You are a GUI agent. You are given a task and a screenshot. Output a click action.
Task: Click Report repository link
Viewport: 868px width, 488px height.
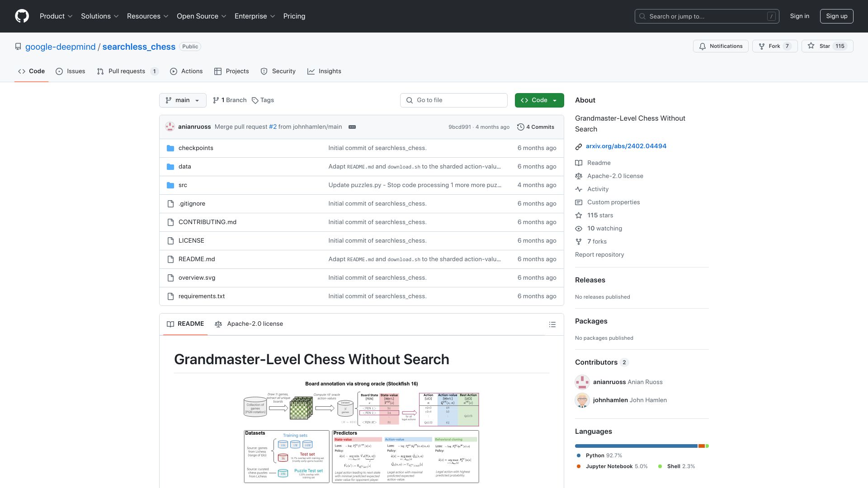coord(599,255)
